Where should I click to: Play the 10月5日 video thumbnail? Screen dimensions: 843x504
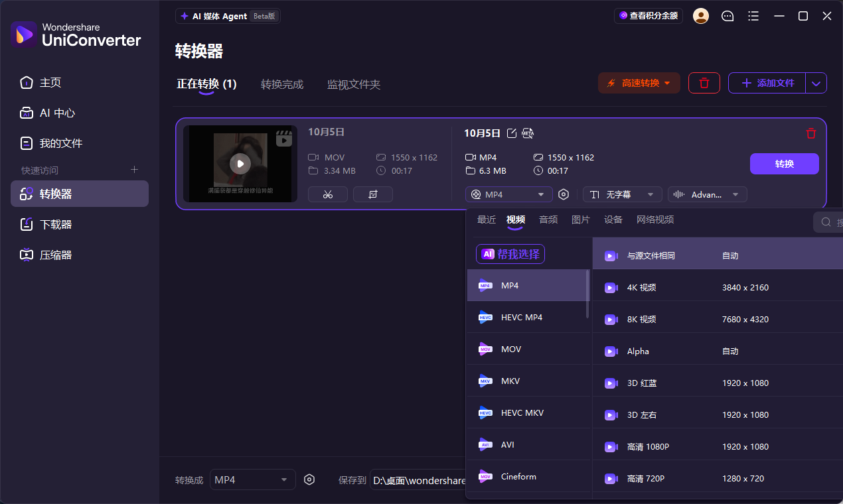[240, 164]
